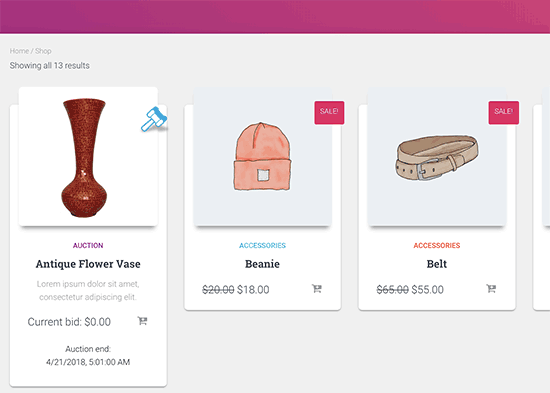Open the Antique Flower Vase title link

tap(88, 264)
